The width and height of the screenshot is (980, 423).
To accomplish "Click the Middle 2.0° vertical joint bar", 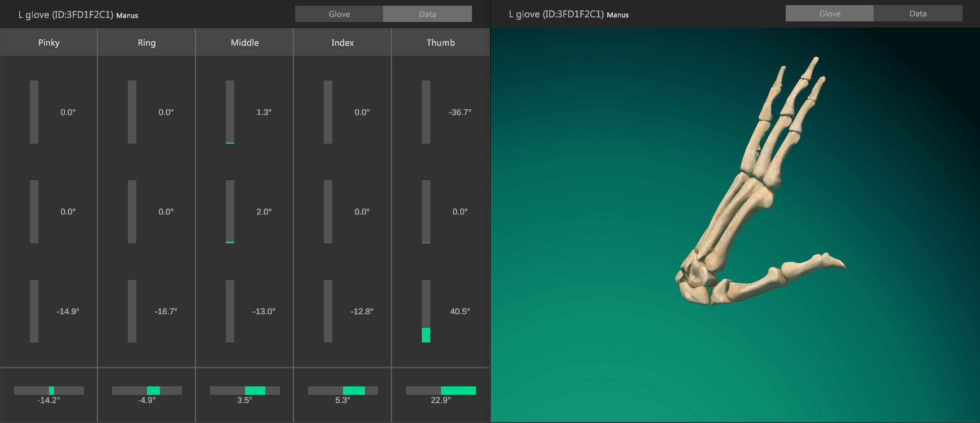I will [230, 212].
